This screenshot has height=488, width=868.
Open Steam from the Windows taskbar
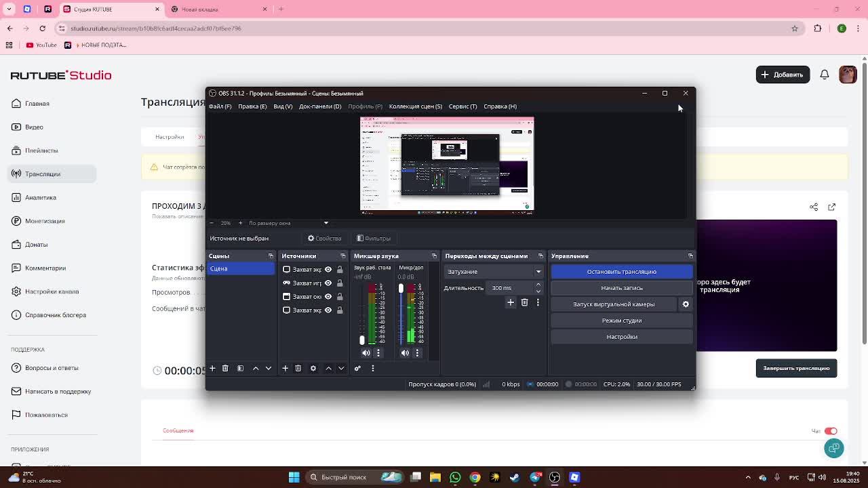(x=515, y=477)
